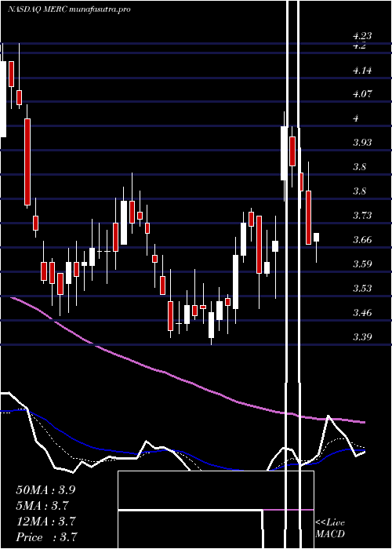Click the 3.66 price axis label
The height and width of the screenshot is (549, 392).
tap(362, 240)
